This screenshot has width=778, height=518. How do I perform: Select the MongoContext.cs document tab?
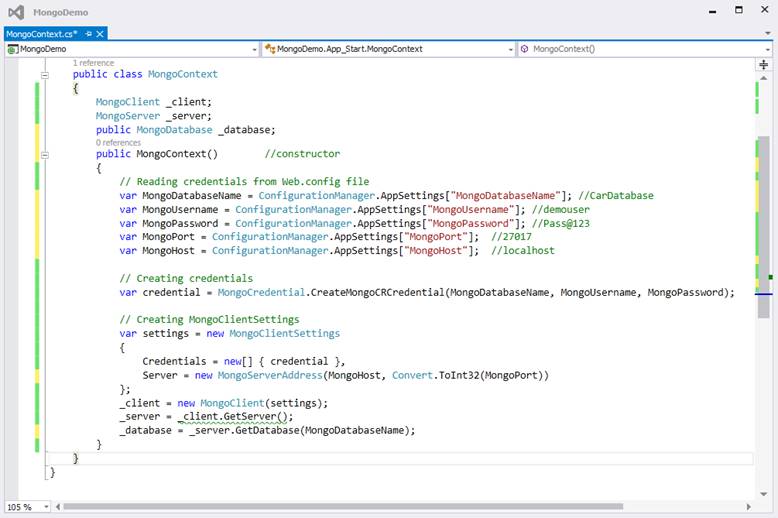42,34
